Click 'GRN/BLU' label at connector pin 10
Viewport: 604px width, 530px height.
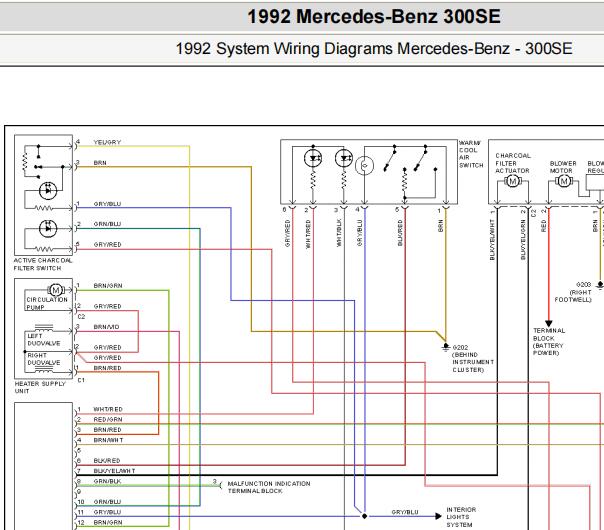107,502
